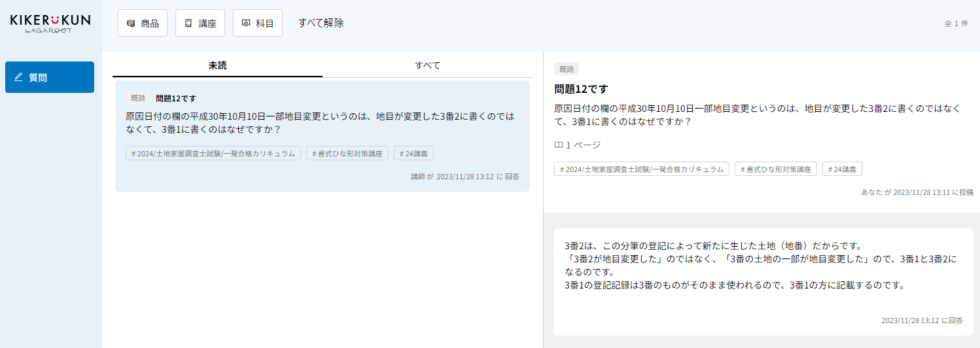Click the 商品 filter icon
The height and width of the screenshot is (348, 980).
(131, 23)
